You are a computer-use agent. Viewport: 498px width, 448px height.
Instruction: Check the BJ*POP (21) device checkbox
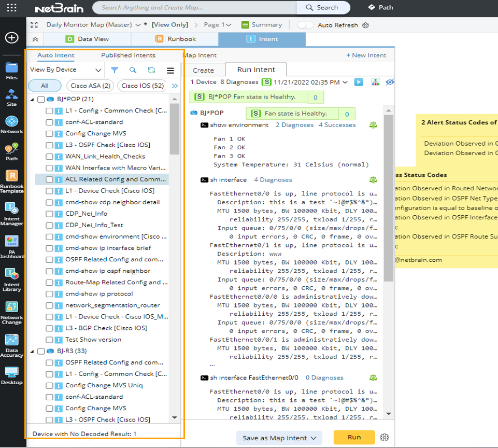click(41, 100)
